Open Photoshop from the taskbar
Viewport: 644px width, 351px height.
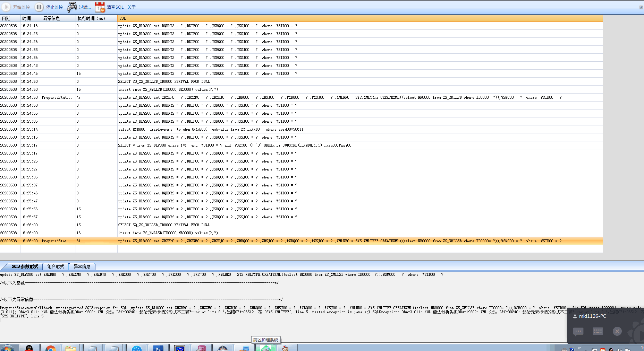(x=158, y=348)
